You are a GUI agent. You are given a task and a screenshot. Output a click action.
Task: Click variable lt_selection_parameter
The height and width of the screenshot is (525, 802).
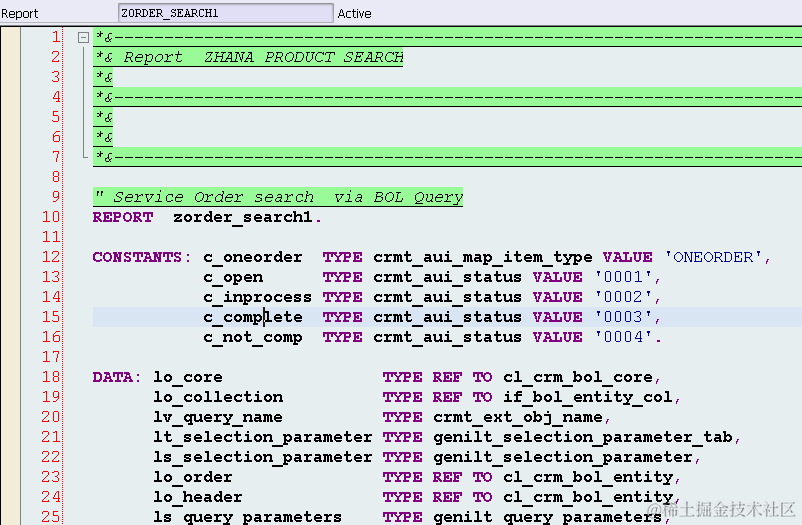click(x=263, y=438)
